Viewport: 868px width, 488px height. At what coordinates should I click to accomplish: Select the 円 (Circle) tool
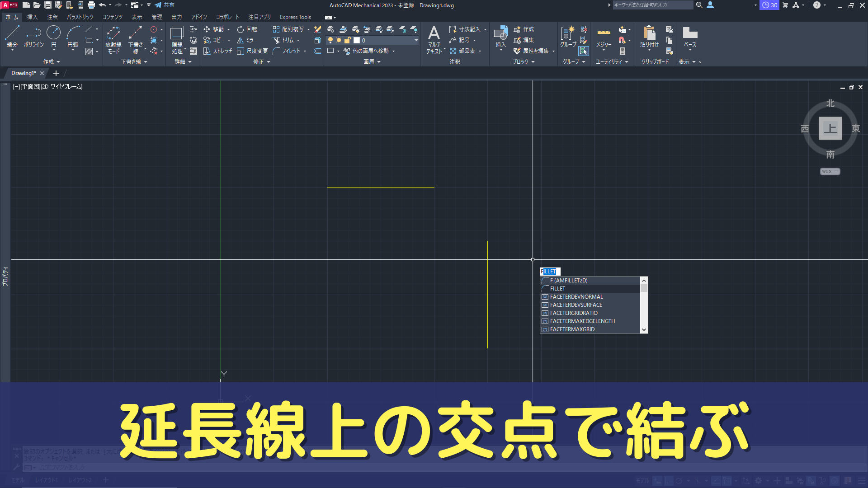[54, 35]
